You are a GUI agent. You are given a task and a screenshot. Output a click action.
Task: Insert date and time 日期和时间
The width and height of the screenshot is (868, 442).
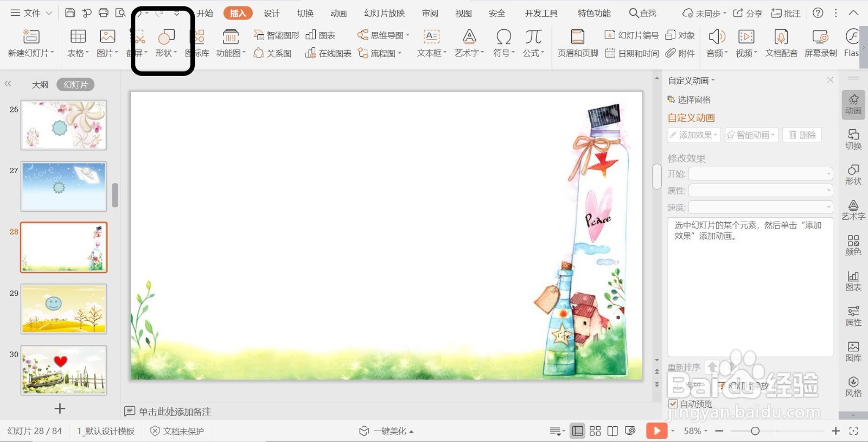[x=631, y=53]
